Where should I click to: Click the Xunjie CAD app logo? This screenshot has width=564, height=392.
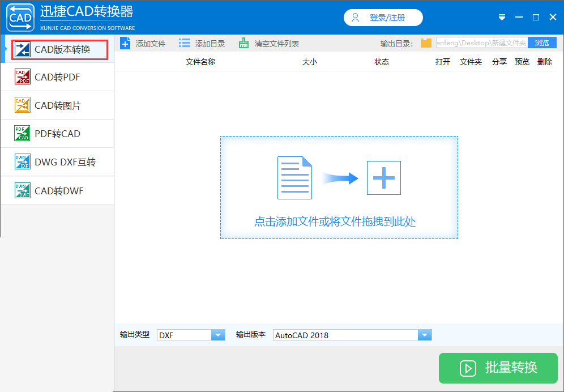(20, 18)
